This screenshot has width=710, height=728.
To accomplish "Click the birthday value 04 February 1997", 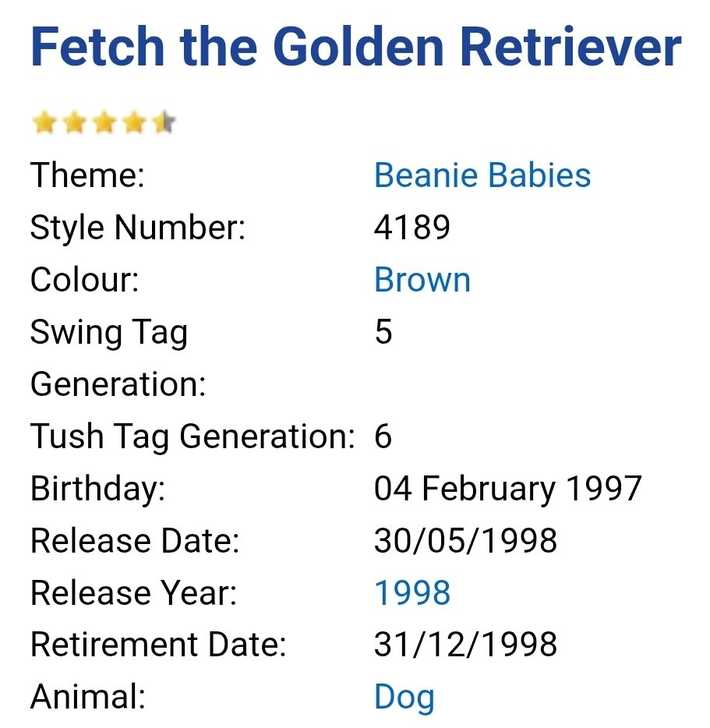I will pos(507,489).
